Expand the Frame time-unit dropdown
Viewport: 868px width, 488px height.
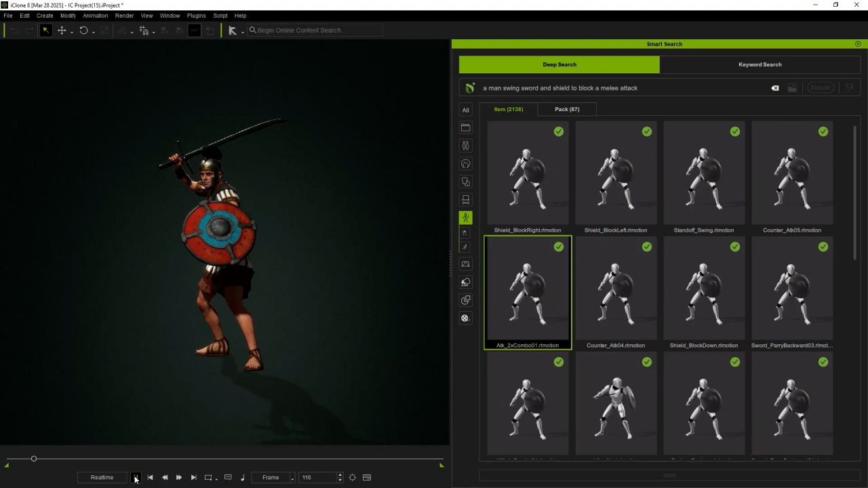pyautogui.click(x=292, y=478)
